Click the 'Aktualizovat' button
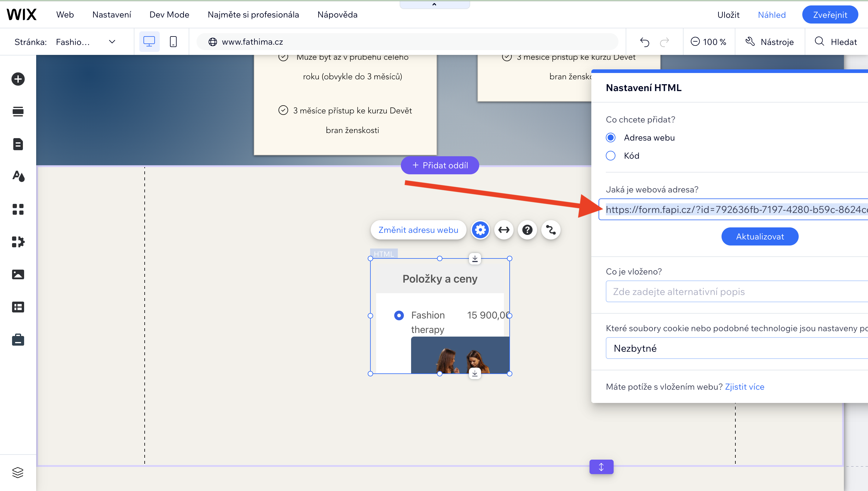The width and height of the screenshot is (868, 491). [760, 236]
